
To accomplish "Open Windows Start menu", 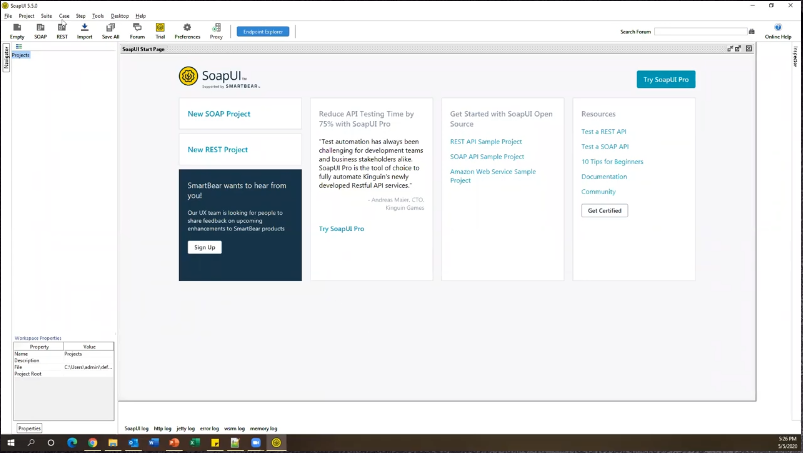I will click(10, 443).
